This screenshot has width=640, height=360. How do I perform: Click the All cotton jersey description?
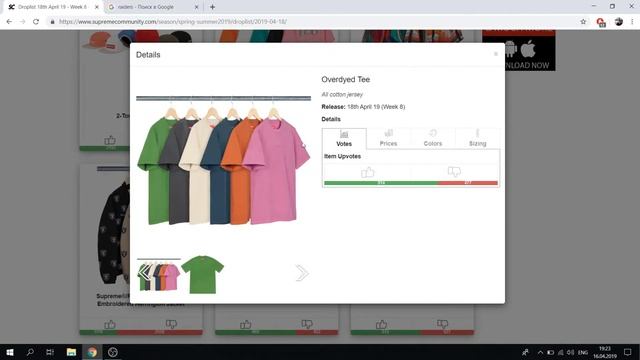[x=342, y=95]
